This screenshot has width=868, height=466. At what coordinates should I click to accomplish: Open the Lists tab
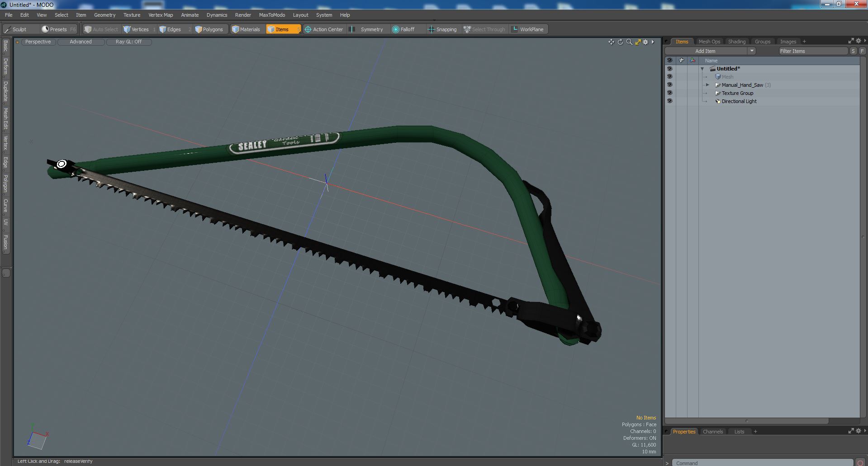[x=739, y=432]
